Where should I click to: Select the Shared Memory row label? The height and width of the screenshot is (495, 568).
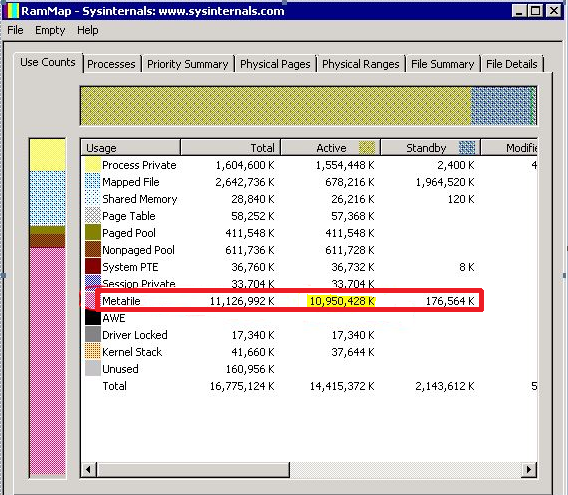click(x=139, y=199)
